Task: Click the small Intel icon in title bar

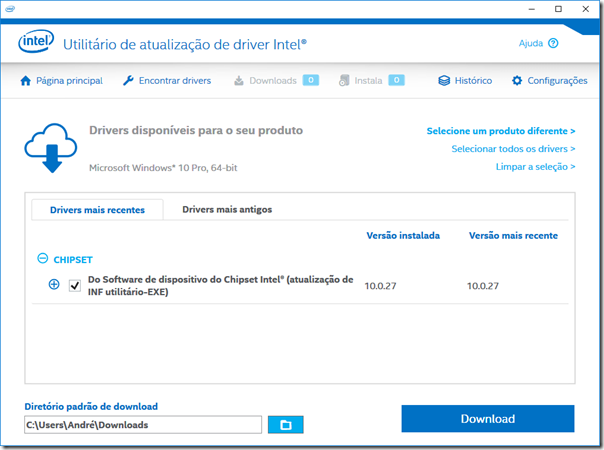Action: [10, 8]
